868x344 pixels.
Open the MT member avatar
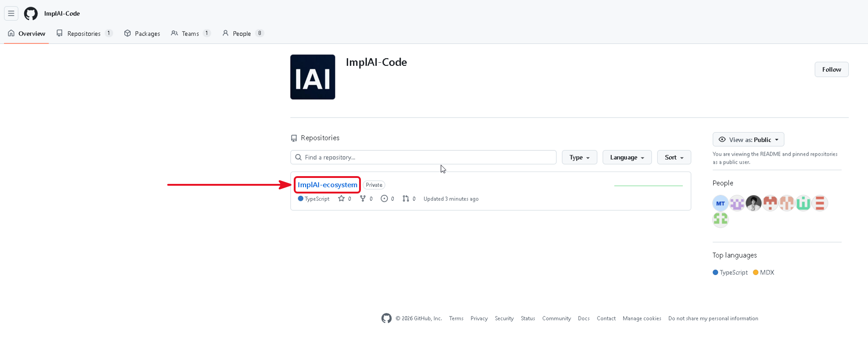(x=720, y=203)
